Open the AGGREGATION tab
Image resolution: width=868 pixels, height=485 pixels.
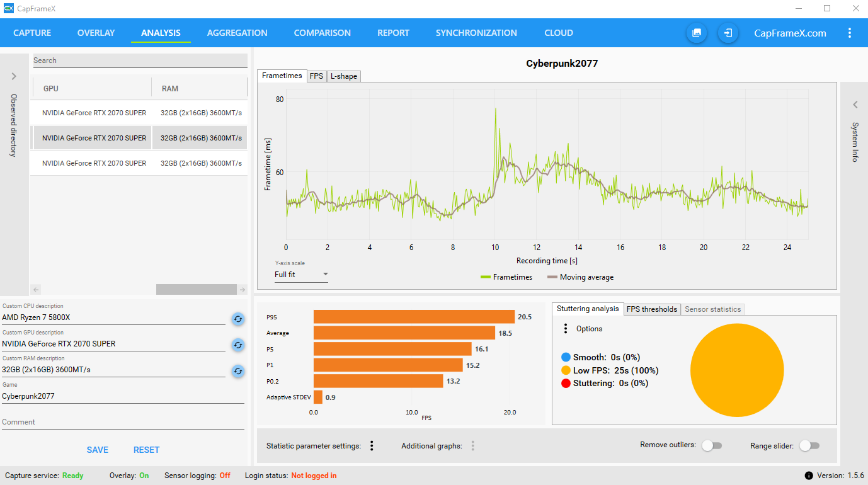click(237, 33)
